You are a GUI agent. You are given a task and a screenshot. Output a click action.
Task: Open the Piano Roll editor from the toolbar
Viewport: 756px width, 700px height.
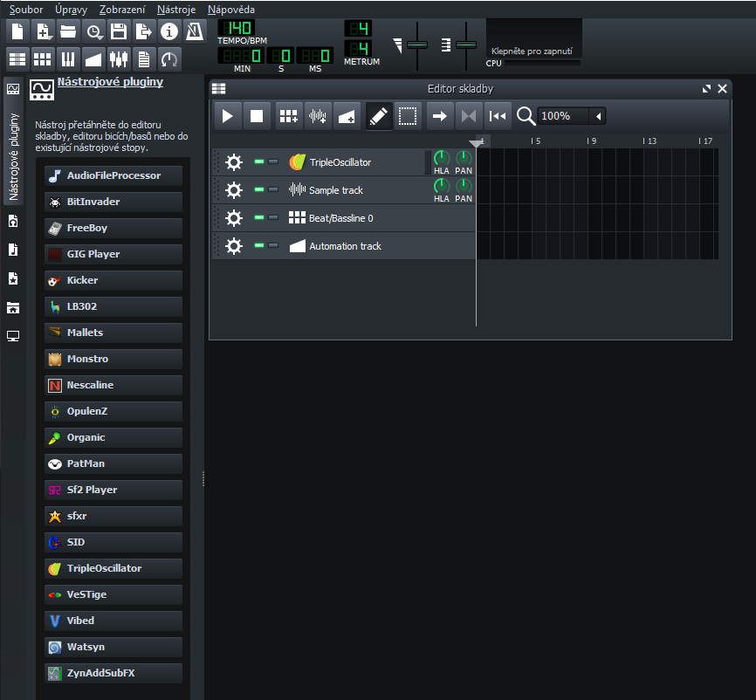pyautogui.click(x=67, y=59)
